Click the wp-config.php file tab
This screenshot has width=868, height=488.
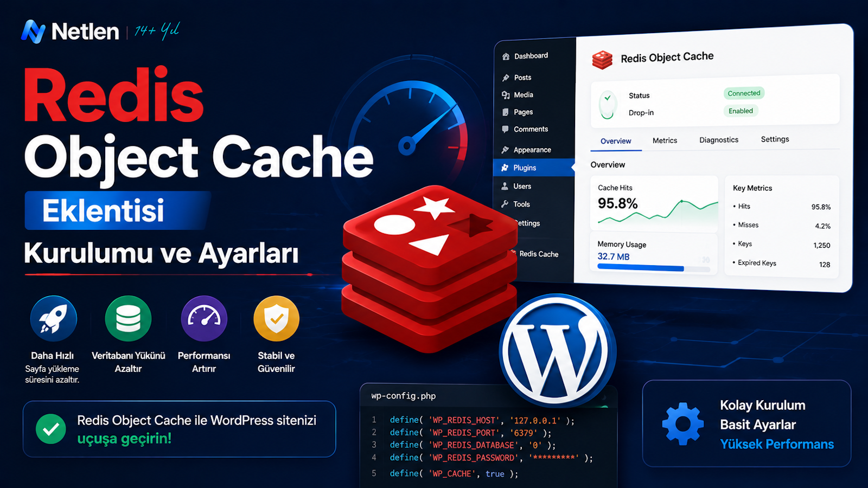(404, 396)
